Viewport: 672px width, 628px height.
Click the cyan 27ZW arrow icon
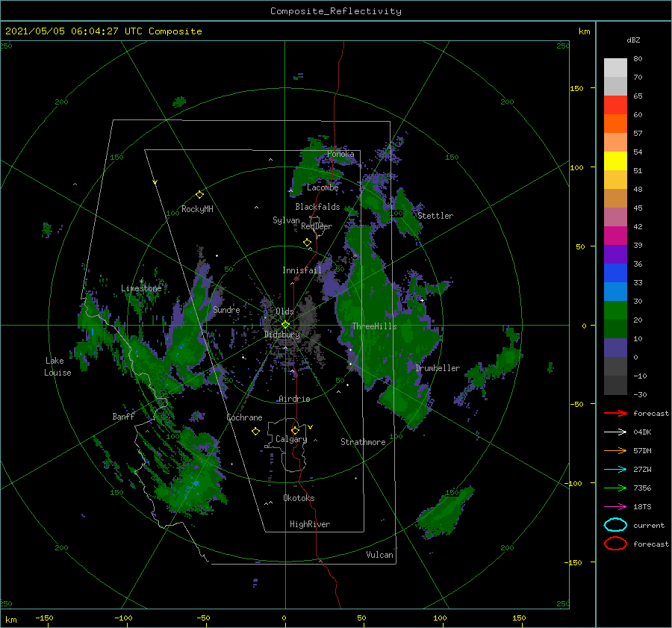coord(615,470)
